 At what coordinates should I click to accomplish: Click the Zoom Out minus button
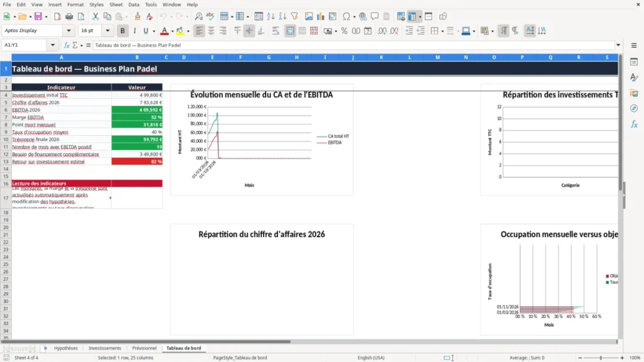click(580, 358)
